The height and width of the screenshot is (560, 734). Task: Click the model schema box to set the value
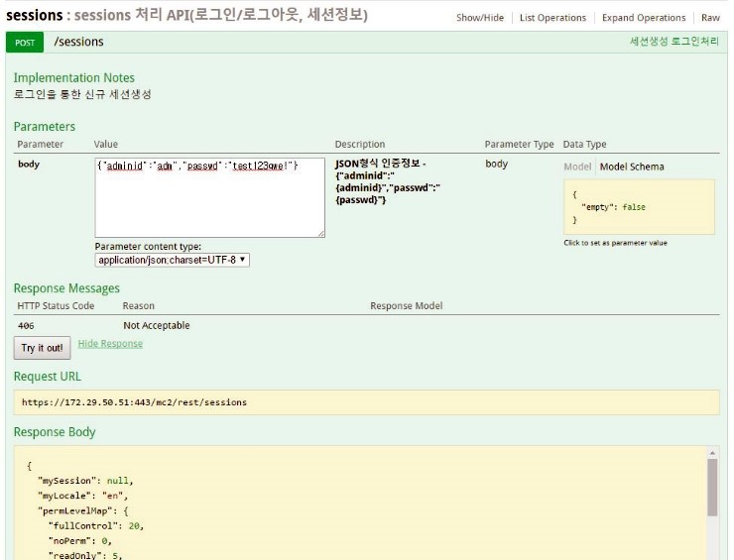[x=638, y=207]
